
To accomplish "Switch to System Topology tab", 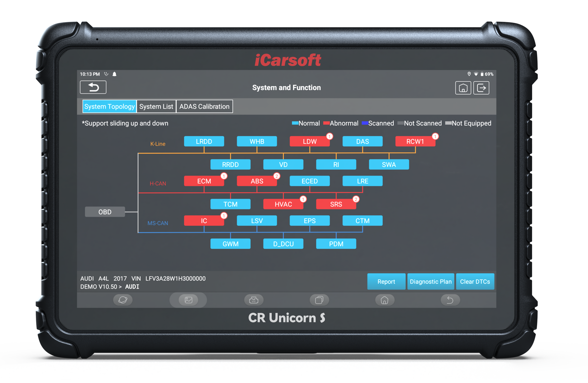I will tap(109, 106).
